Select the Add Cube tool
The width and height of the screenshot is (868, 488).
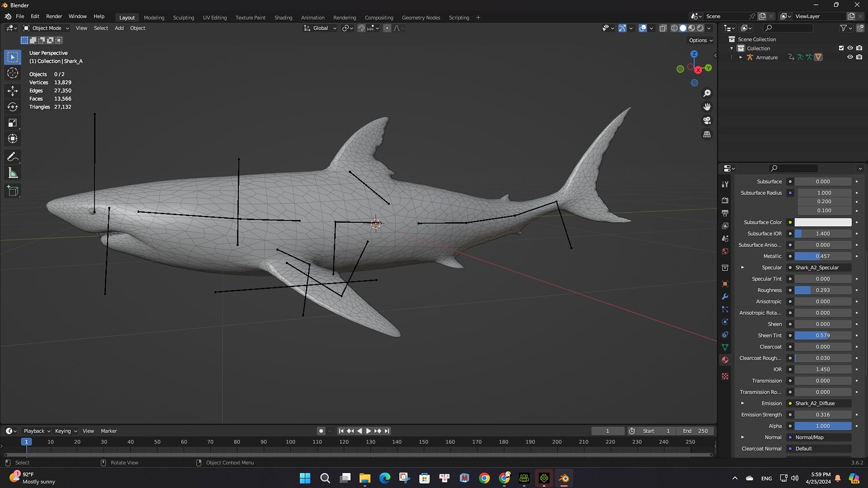pos(13,191)
